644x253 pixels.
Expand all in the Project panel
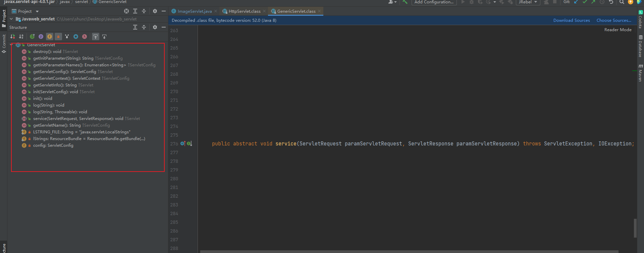[135, 11]
